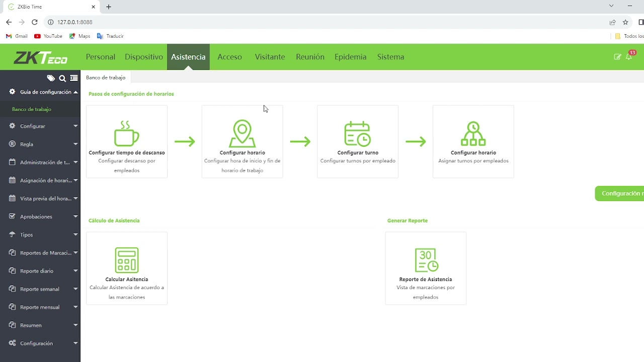Click the sidebar collapse list icon
The image size is (644, 362).
74,78
